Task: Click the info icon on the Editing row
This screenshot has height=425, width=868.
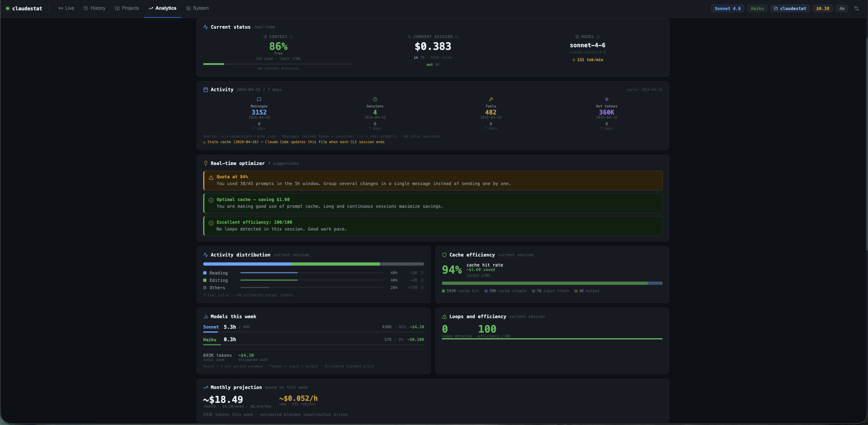Action: [x=422, y=280]
